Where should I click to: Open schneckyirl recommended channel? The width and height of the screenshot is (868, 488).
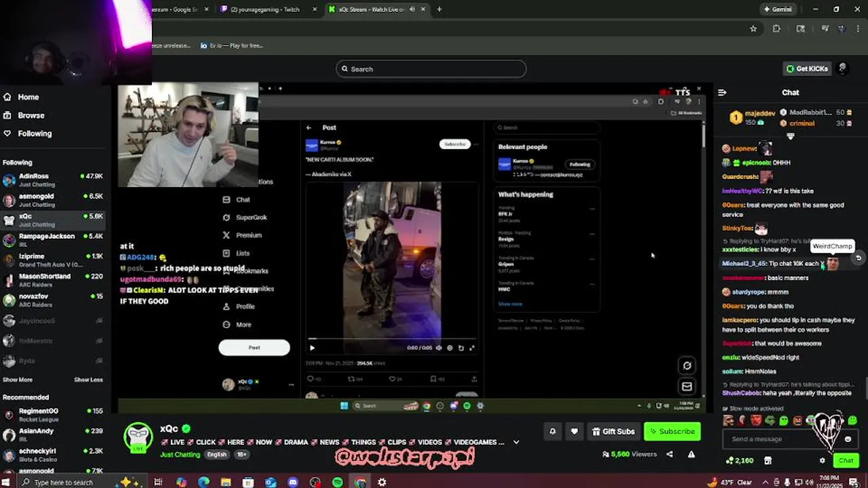(53, 455)
